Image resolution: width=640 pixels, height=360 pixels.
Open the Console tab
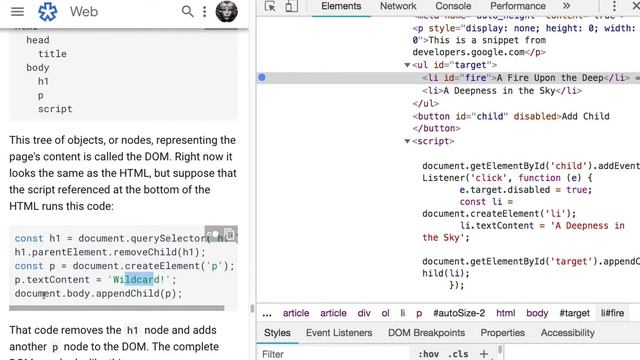click(x=453, y=6)
